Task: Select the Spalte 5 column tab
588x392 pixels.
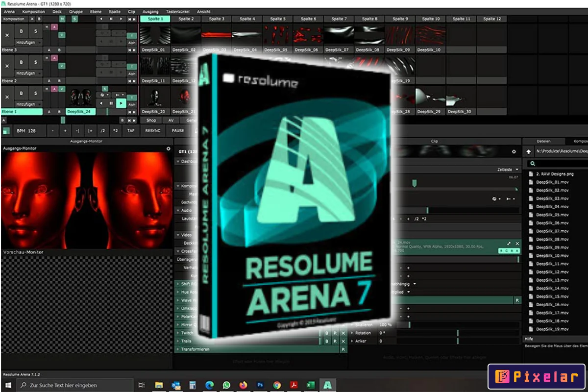Action: tap(277, 19)
